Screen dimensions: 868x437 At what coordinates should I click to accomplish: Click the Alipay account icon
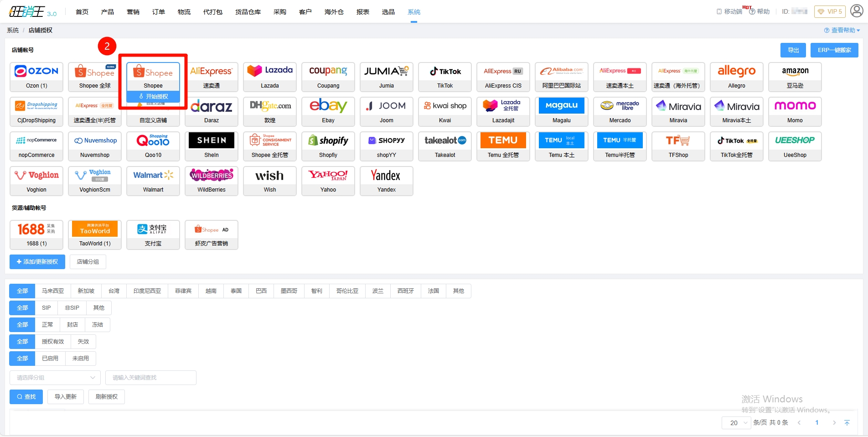(x=153, y=234)
